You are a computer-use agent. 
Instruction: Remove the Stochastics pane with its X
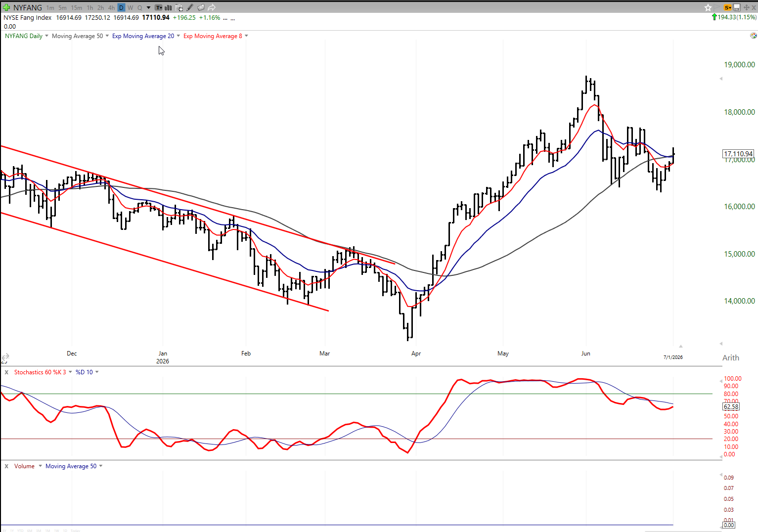6,372
